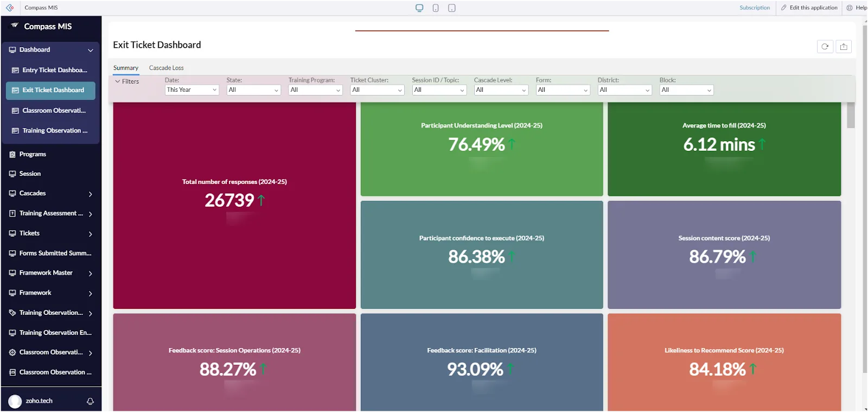Open the Ticket Cluster filter dropdown
The image size is (868, 412).
(x=378, y=90)
